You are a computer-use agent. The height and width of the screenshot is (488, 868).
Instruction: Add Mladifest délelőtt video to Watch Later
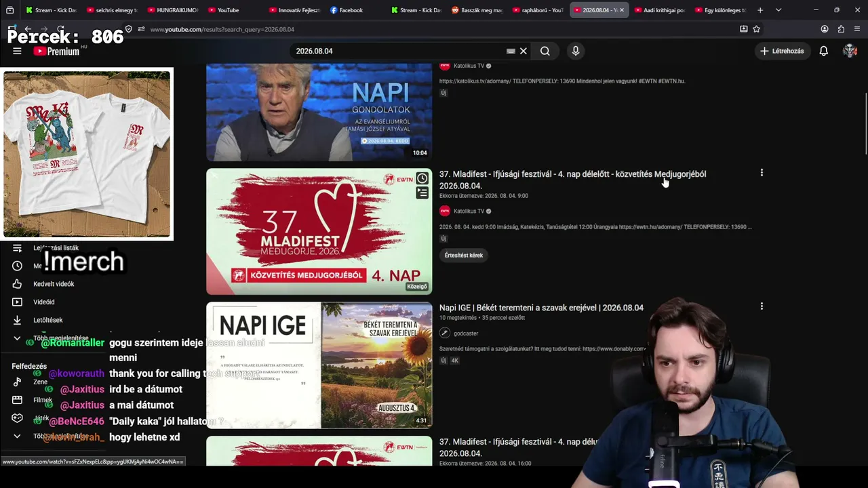(x=422, y=178)
